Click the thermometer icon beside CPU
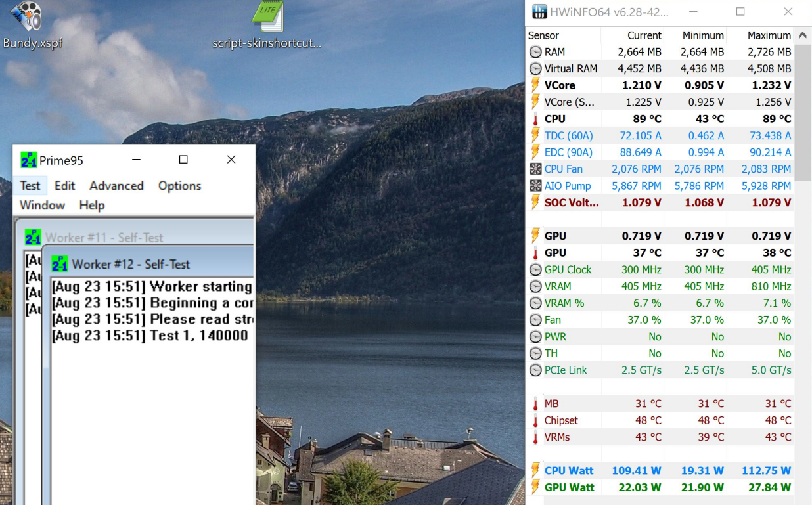Image resolution: width=812 pixels, height=505 pixels. pyautogui.click(x=536, y=119)
